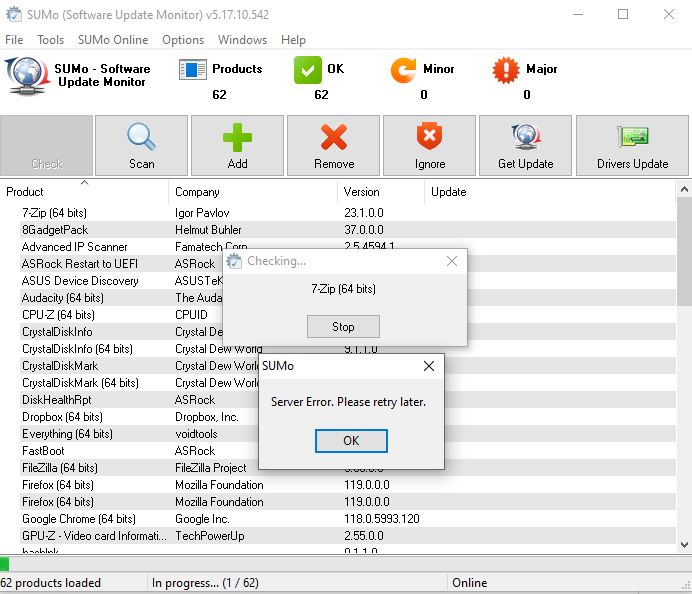Click the 'In progress... (1 / 62)' status
This screenshot has height=594, width=692.
[205, 583]
